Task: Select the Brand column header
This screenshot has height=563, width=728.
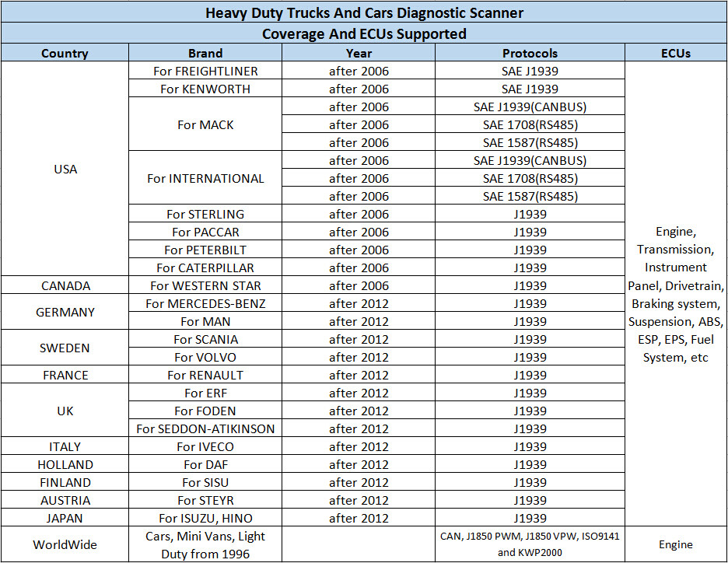Action: [x=205, y=53]
